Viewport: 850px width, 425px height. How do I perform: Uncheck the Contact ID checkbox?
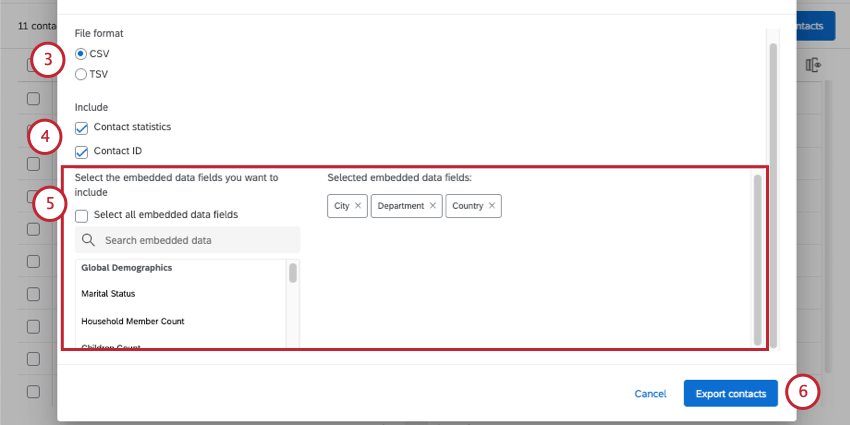pyautogui.click(x=81, y=152)
